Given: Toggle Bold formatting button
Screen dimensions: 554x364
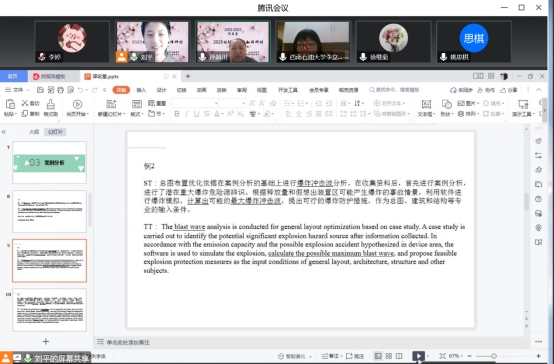Looking at the screenshot, I should pyautogui.click(x=177, y=113).
